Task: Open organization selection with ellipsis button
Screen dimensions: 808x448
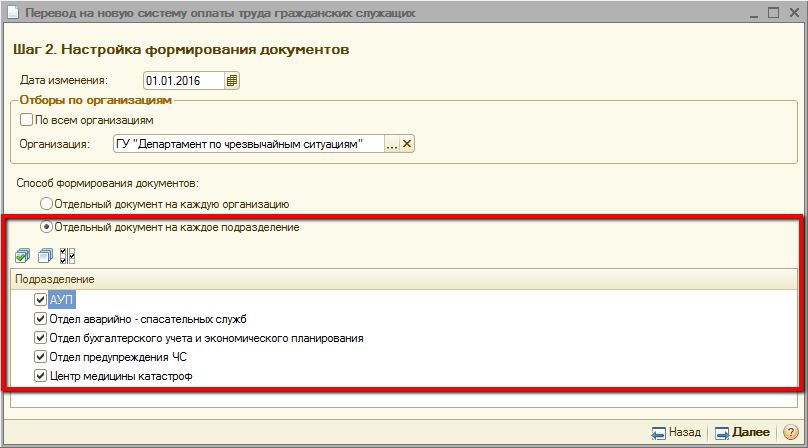Action: click(392, 144)
